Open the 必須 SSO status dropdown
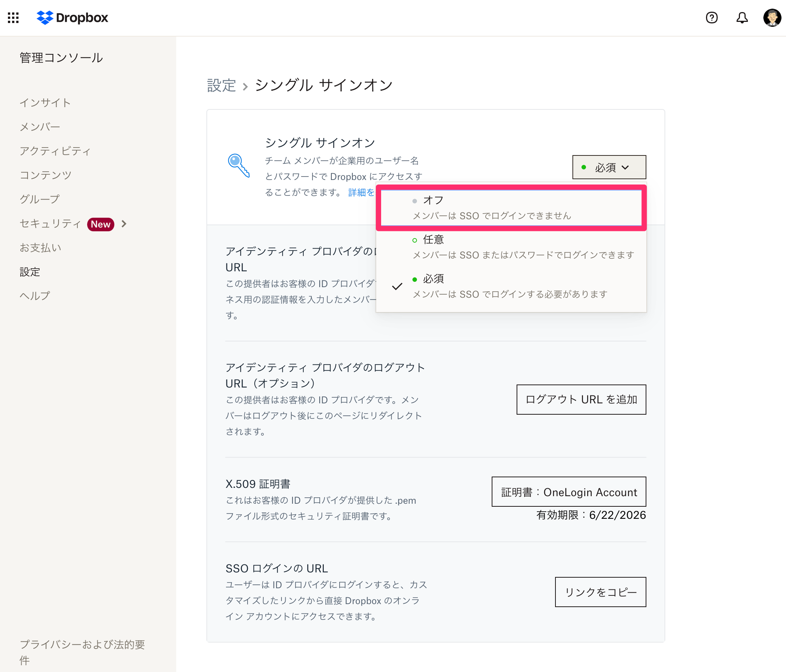 [609, 167]
